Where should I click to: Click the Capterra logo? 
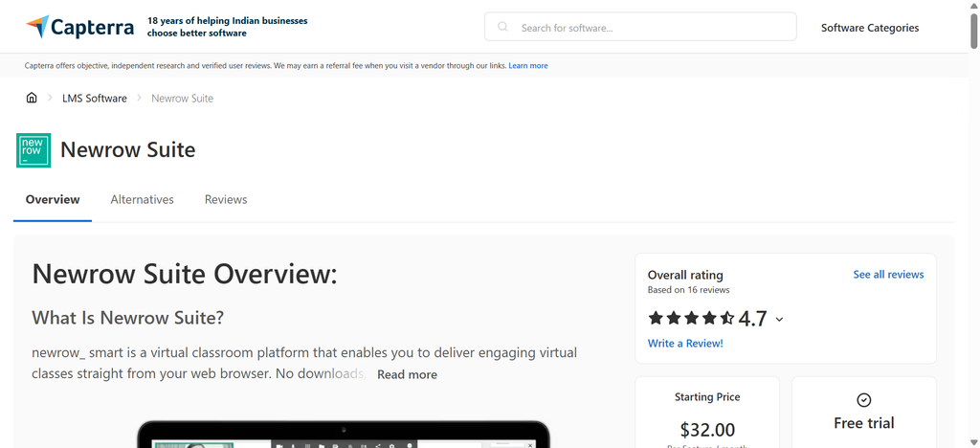tap(79, 27)
